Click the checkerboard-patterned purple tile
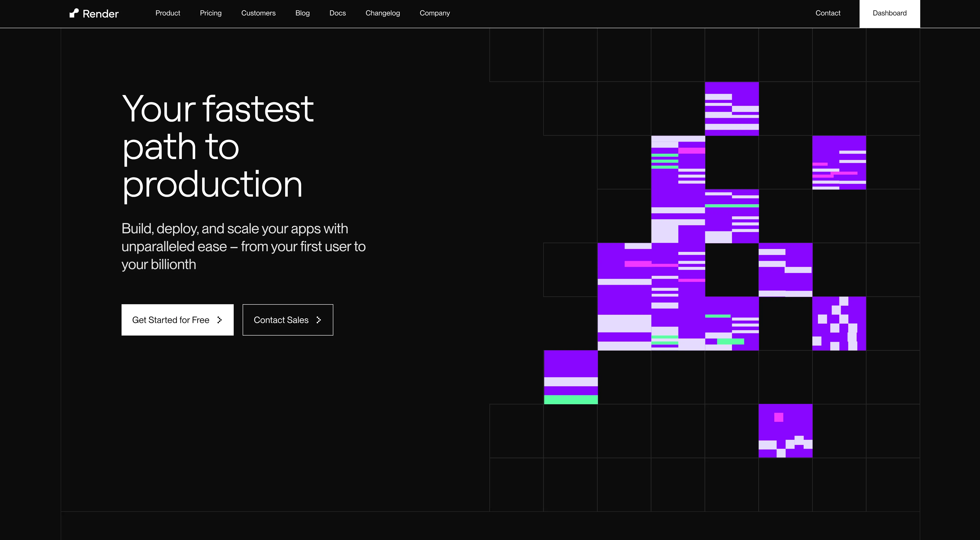 pos(839,324)
